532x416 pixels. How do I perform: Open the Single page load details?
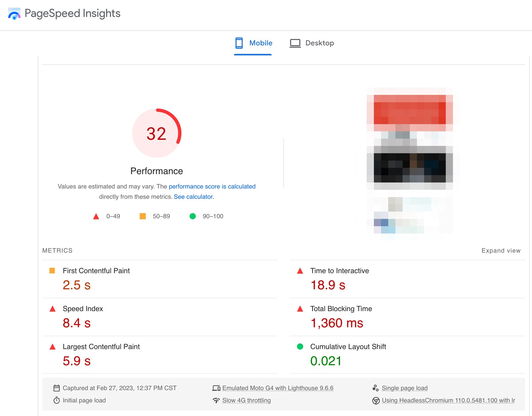coord(405,388)
